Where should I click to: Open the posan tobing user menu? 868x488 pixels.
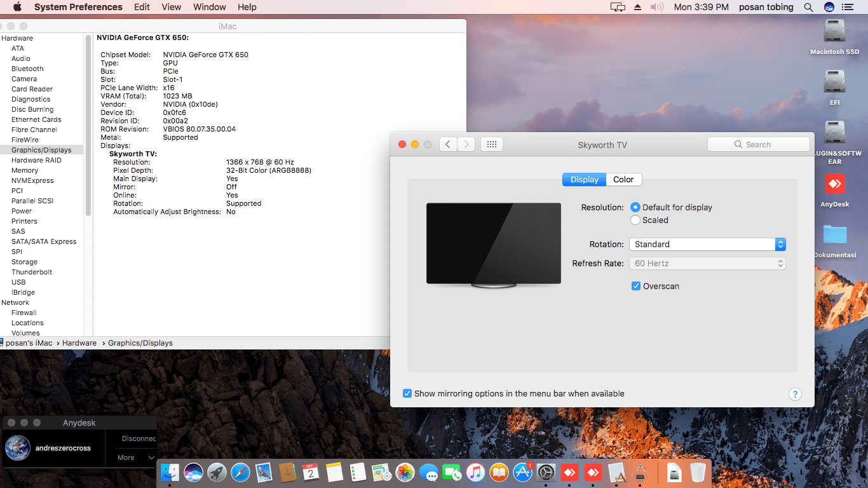point(766,7)
